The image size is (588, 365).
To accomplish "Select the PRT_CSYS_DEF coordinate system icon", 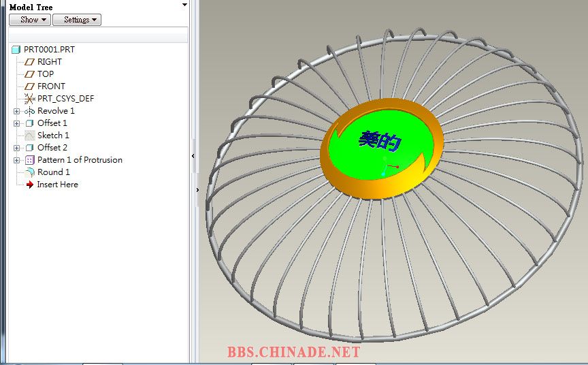I will [x=29, y=99].
